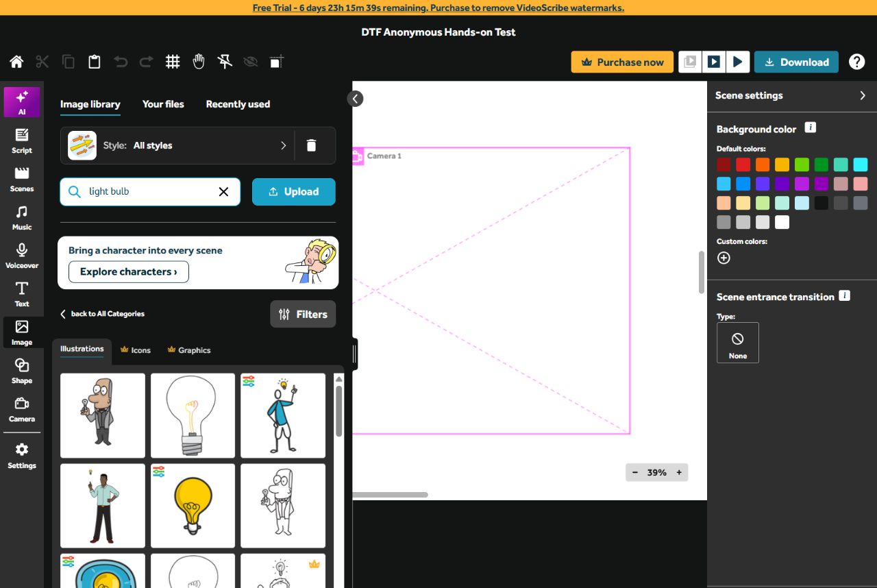877x588 pixels.
Task: Click the light bulb search field
Action: coord(150,192)
